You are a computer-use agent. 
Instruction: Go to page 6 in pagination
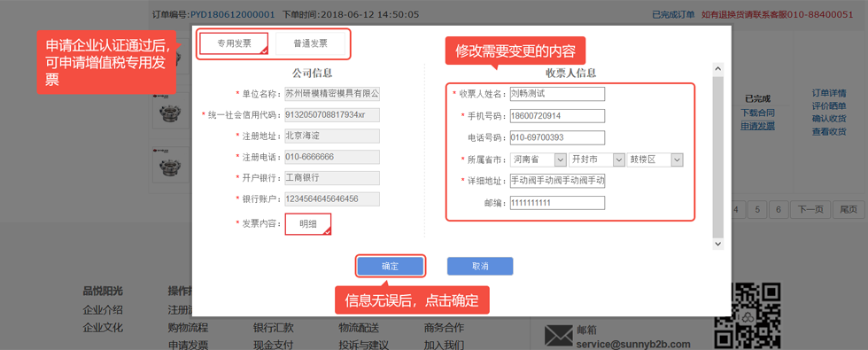point(779,209)
